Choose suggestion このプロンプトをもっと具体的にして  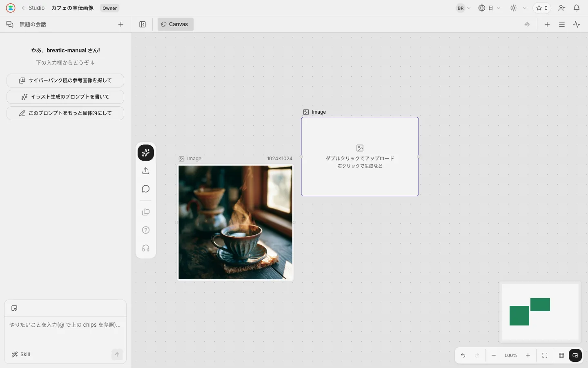point(65,113)
